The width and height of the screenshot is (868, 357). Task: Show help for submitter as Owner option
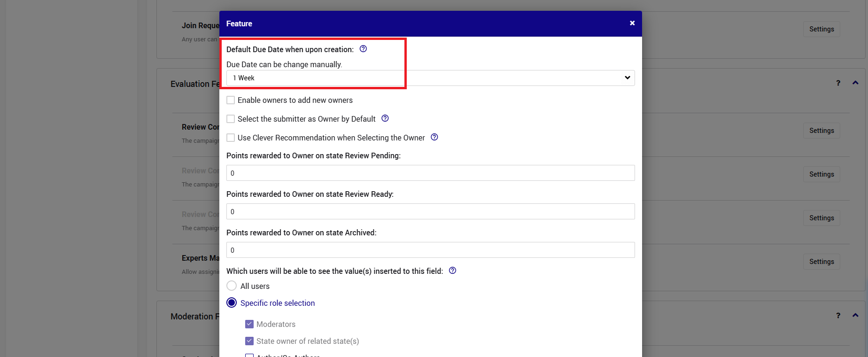385,118
